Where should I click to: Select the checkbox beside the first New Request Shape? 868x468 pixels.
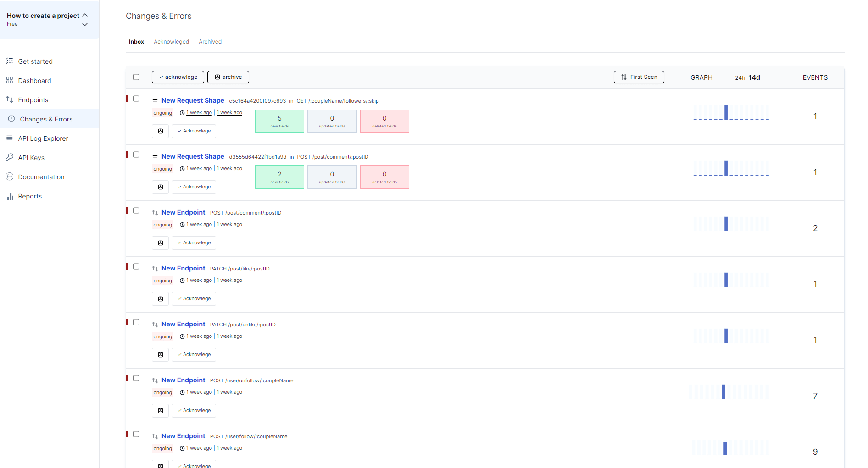pyautogui.click(x=136, y=99)
